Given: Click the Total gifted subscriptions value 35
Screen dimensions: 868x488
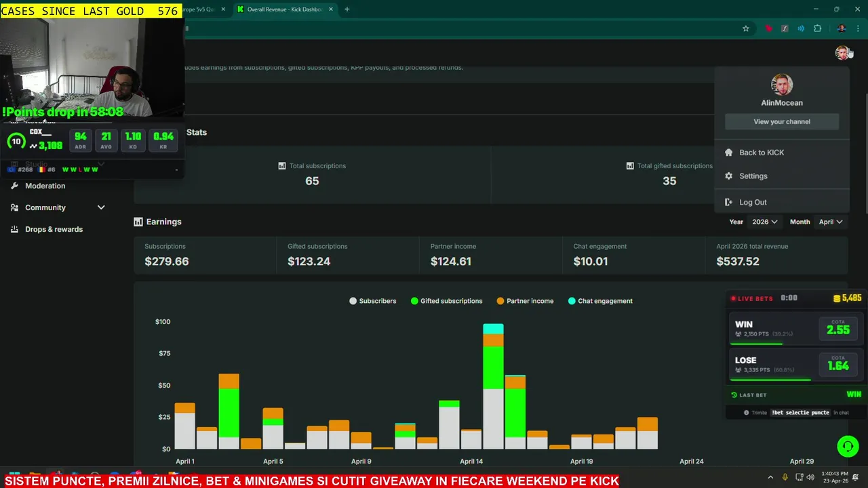Looking at the screenshot, I should coord(669,181).
